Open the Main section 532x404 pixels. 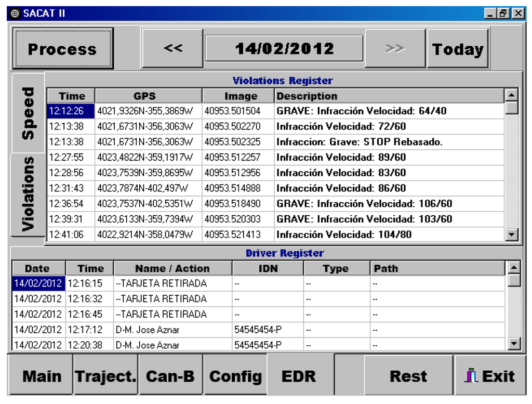tap(42, 376)
